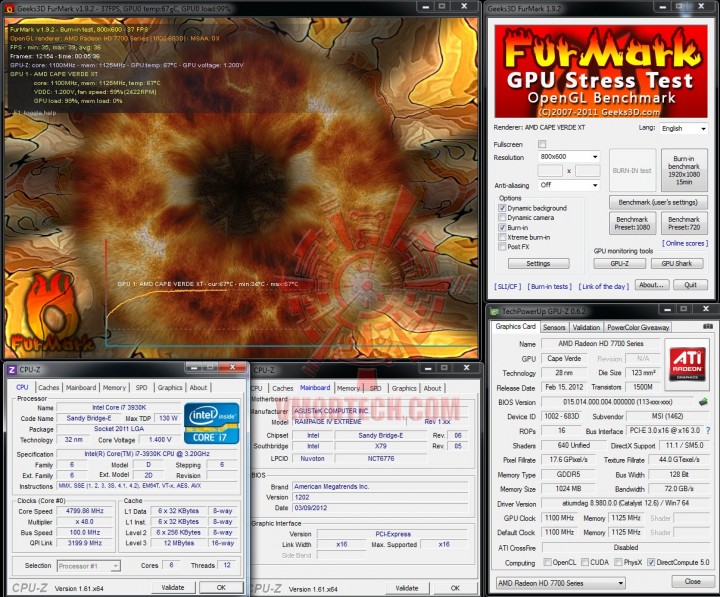This screenshot has width=720, height=597.
Task: Uncheck the Burn-in option
Action: (502, 227)
